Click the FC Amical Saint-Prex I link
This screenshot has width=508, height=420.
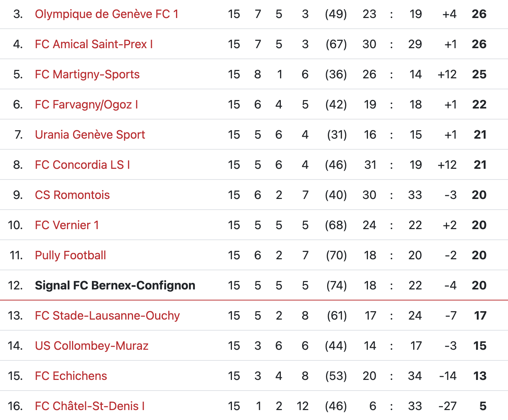pos(94,44)
